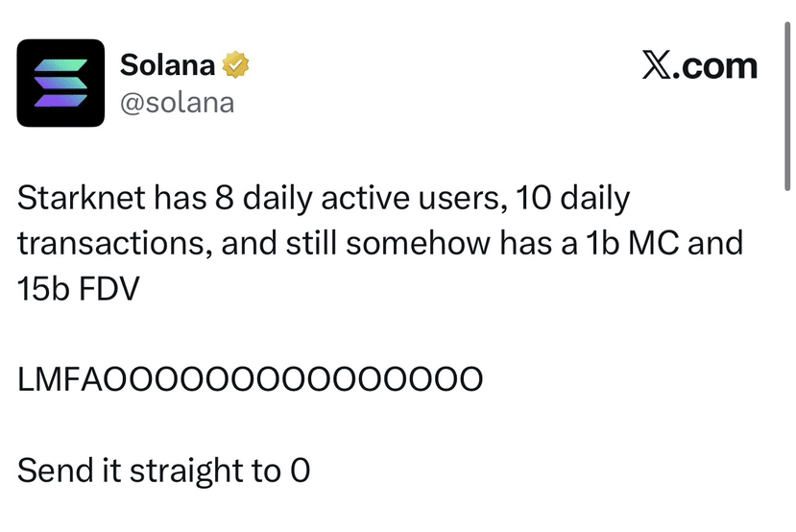Image resolution: width=796 pixels, height=532 pixels.
Task: Click the Solana profile avatar logo
Action: coord(60,83)
